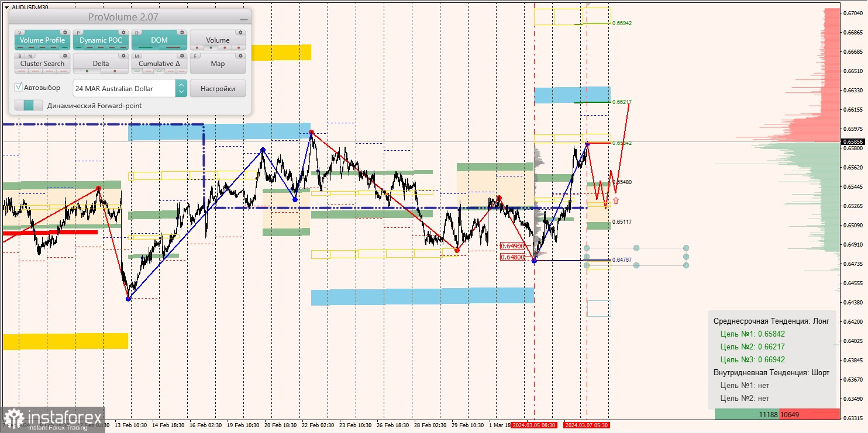Image resolution: width=868 pixels, height=433 pixels.
Task: Click the current price tag 0.65856
Action: pyautogui.click(x=853, y=141)
